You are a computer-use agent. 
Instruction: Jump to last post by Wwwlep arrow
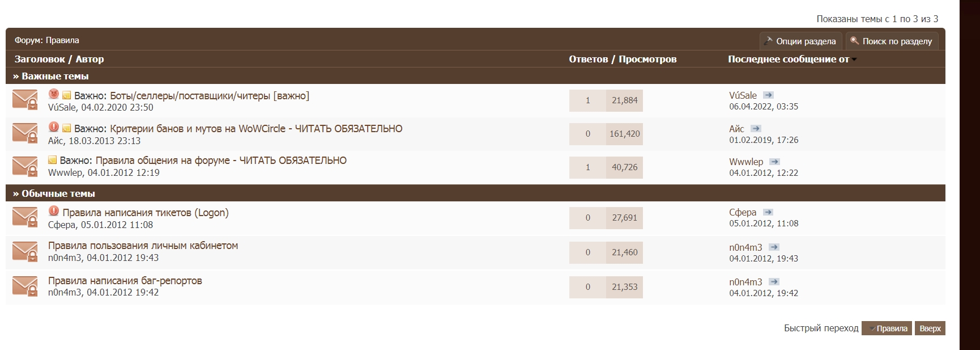pos(775,162)
